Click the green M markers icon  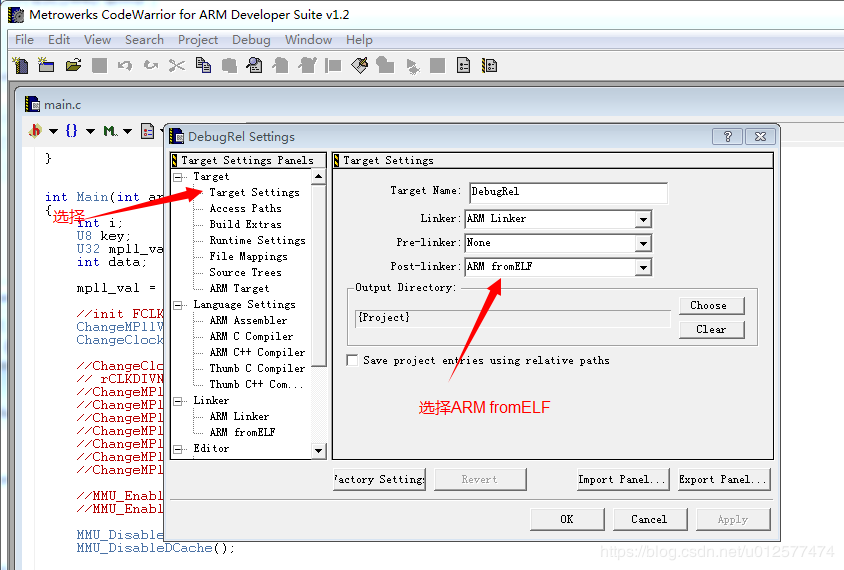pyautogui.click(x=110, y=131)
